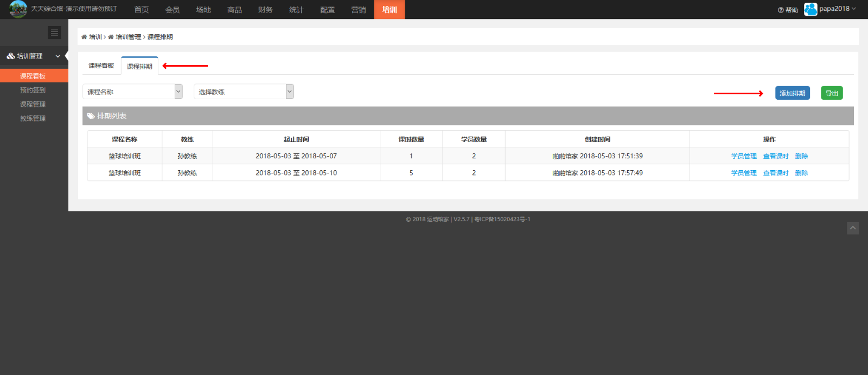Click the help question mark icon
The height and width of the screenshot is (375, 868).
pyautogui.click(x=781, y=10)
